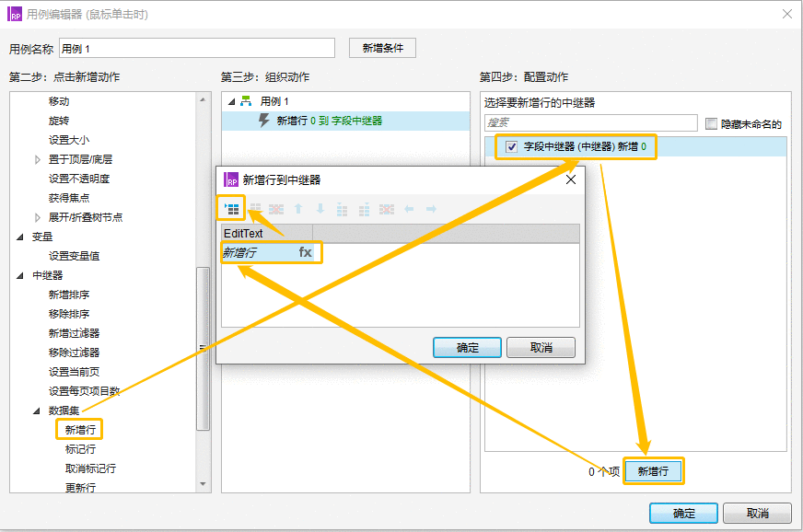
Task: Select the 新增排序 action
Action: 69,295
